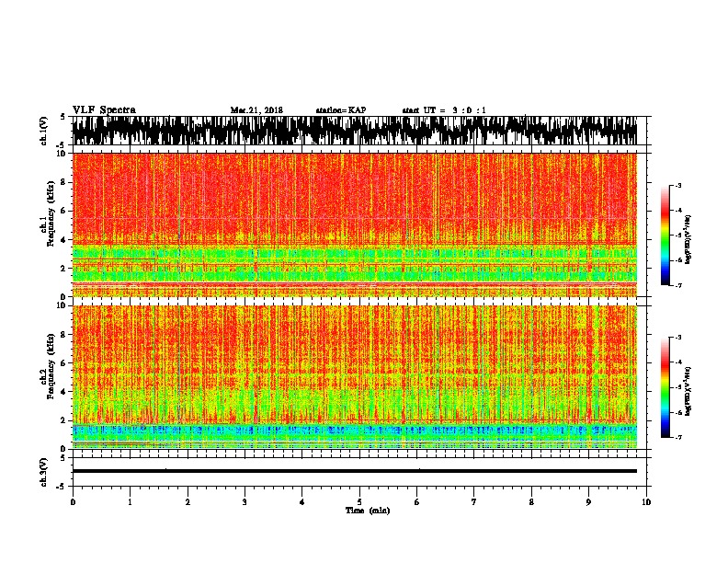Click the 'VLF Spectra' title text

coord(104,110)
